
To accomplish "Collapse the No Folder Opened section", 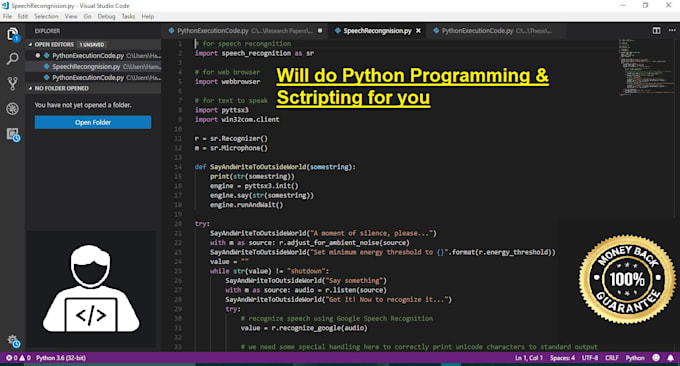I will [30, 88].
